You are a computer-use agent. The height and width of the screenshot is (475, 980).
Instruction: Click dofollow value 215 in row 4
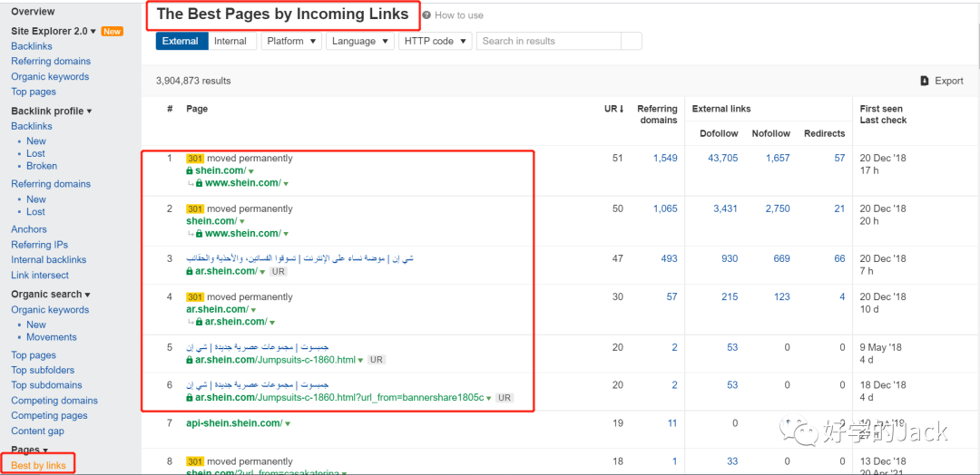730,297
